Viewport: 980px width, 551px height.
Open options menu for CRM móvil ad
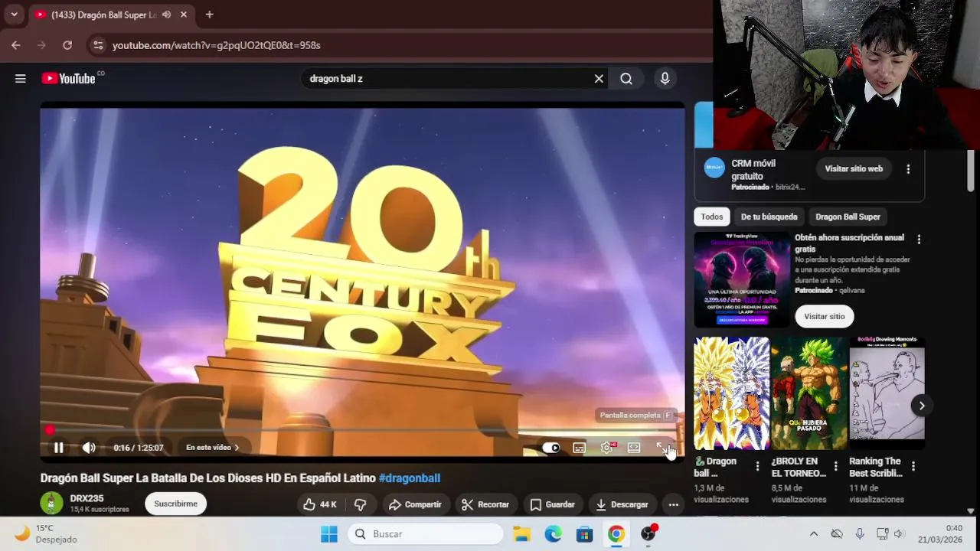tap(908, 169)
